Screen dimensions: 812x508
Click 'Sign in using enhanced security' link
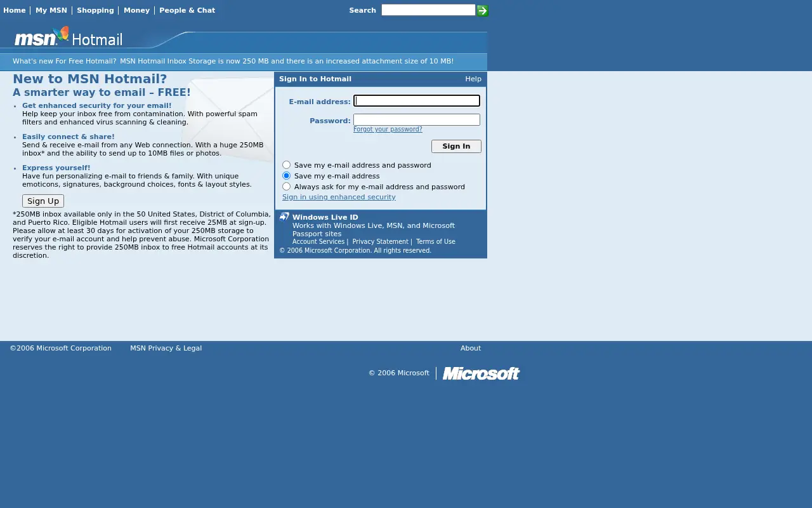(339, 197)
